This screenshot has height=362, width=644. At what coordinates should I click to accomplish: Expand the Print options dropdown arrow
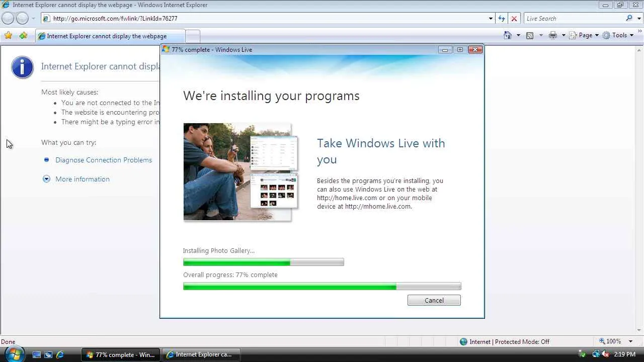(563, 35)
